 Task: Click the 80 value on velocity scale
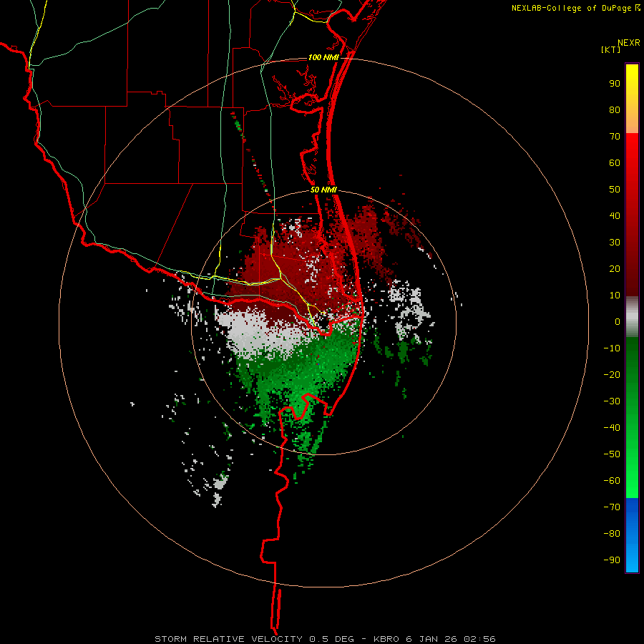[x=615, y=110]
